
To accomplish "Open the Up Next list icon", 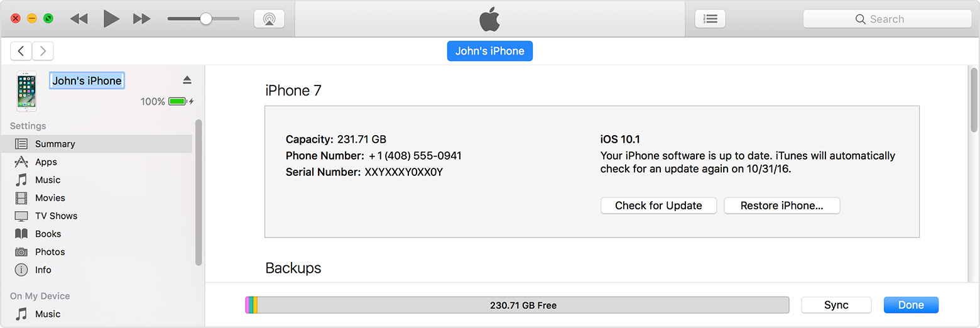I will [710, 19].
